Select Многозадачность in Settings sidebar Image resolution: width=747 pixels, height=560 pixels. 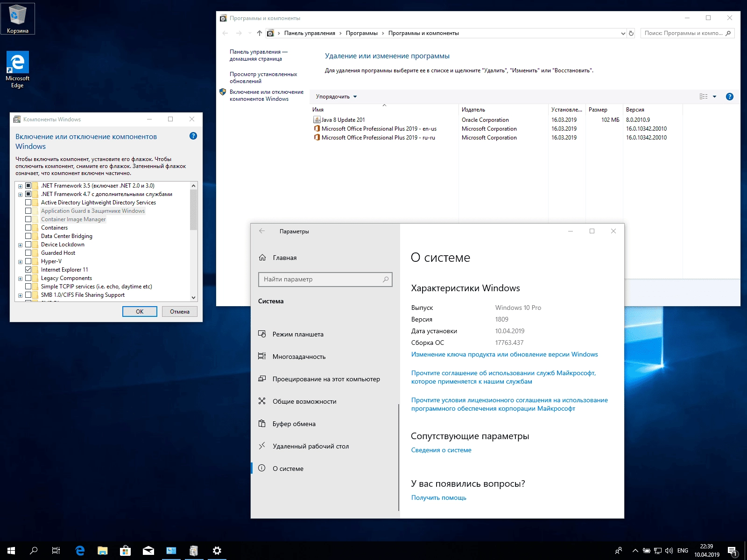(x=324, y=357)
